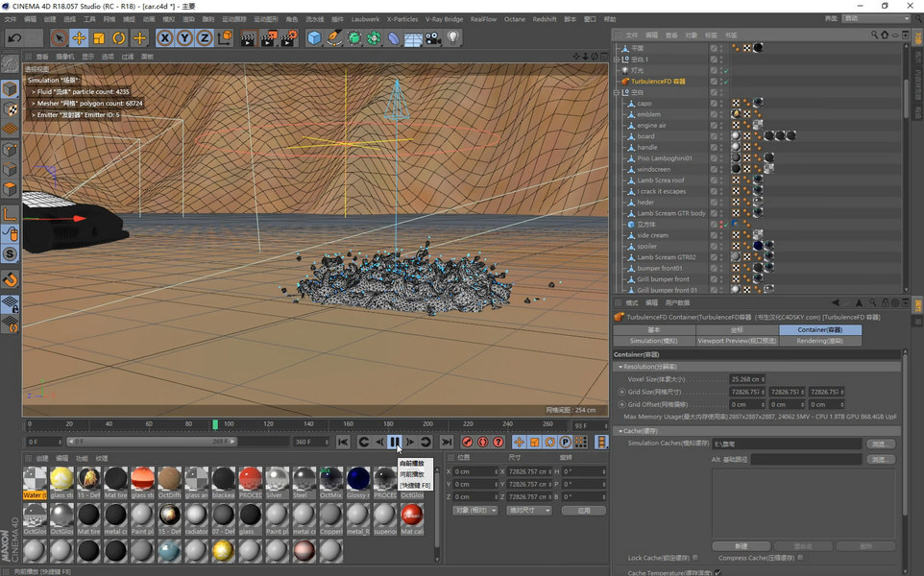
Task: Click the Light bulb icon
Action: click(452, 38)
